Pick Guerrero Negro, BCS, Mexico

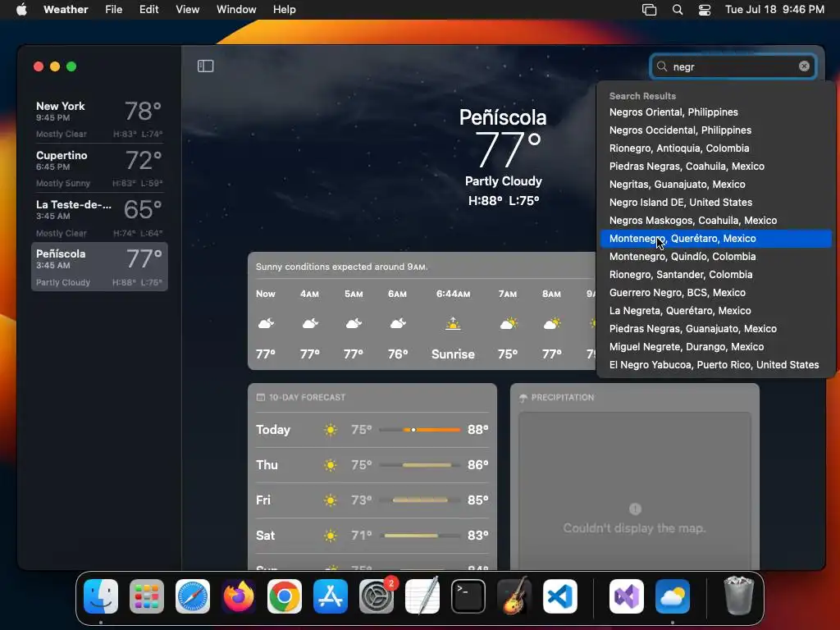715,293
